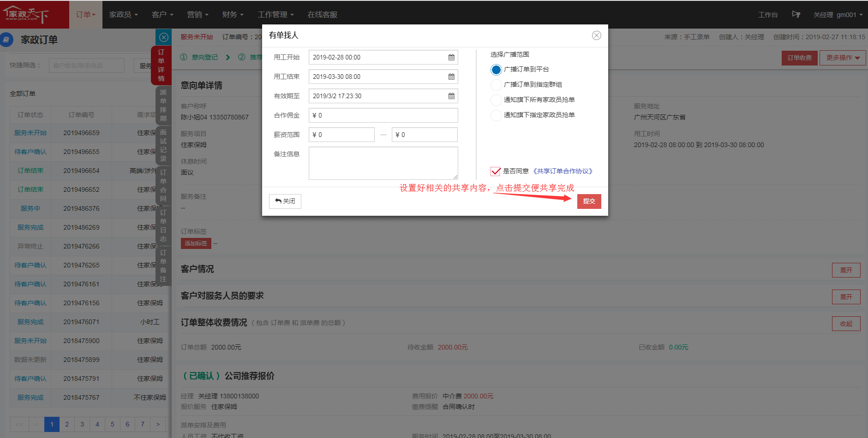Click the 薪资范围 maximum input

point(425,135)
